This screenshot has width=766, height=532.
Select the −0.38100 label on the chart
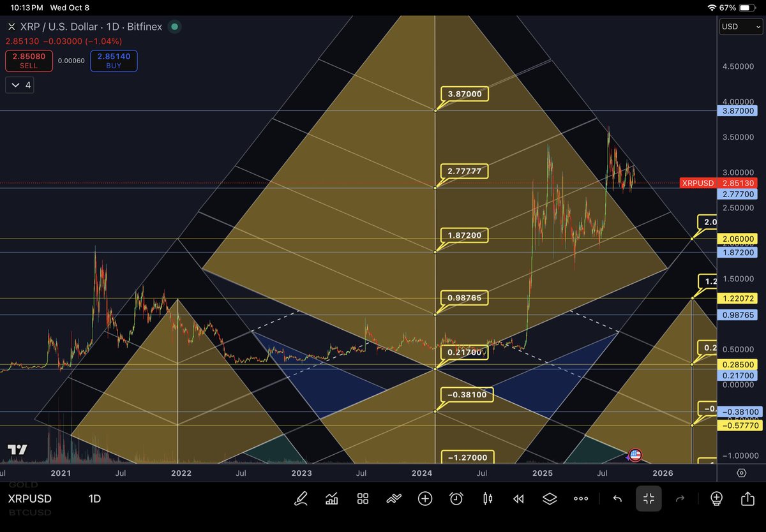point(467,395)
